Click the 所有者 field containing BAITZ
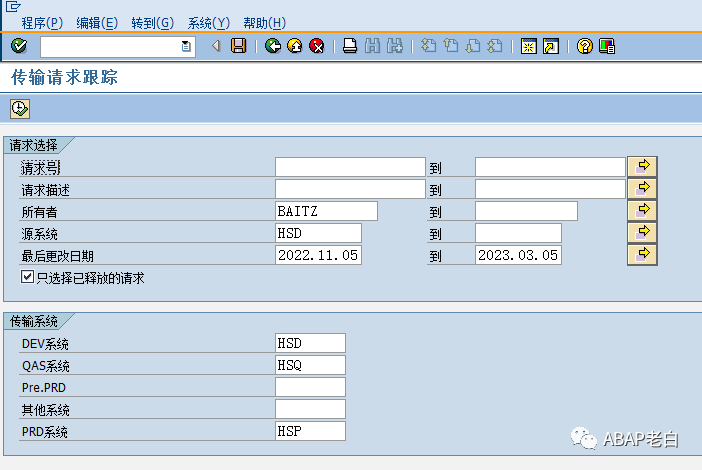The image size is (702, 470). point(326,211)
